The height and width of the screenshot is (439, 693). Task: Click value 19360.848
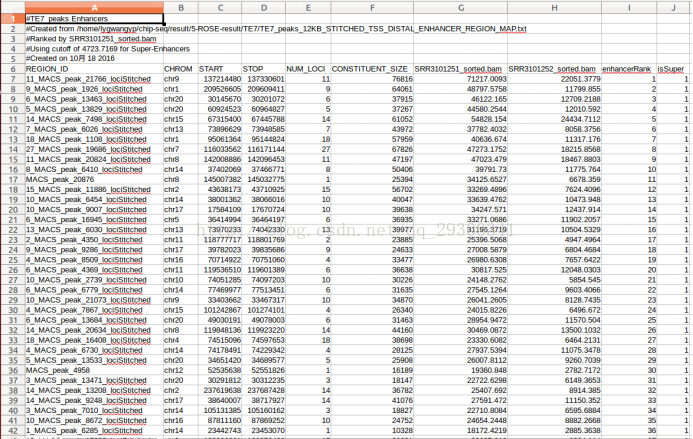point(461,370)
